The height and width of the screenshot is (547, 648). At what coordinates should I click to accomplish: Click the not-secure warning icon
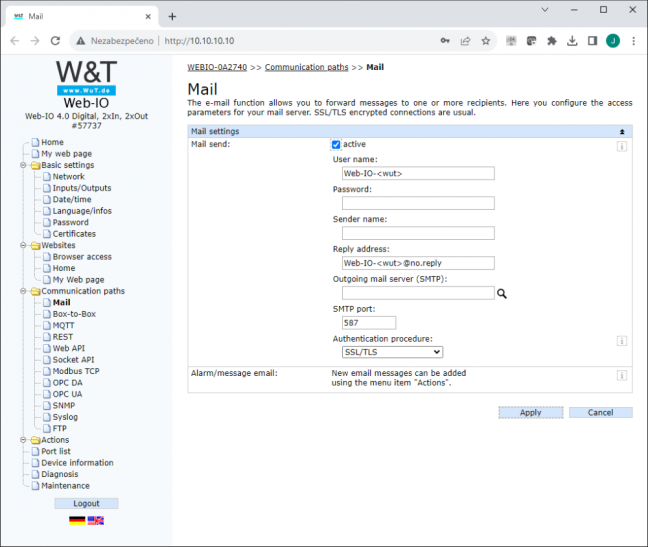click(x=81, y=40)
